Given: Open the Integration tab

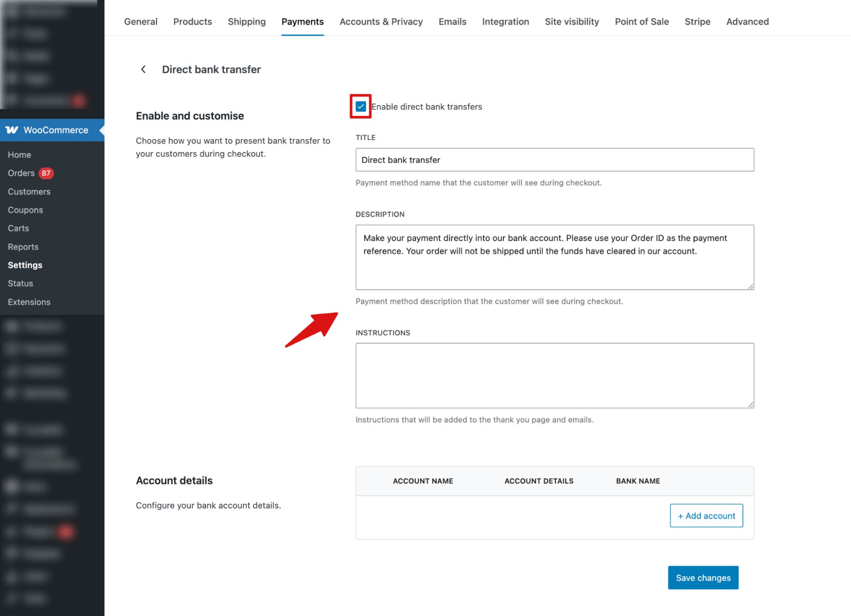Looking at the screenshot, I should [x=505, y=21].
